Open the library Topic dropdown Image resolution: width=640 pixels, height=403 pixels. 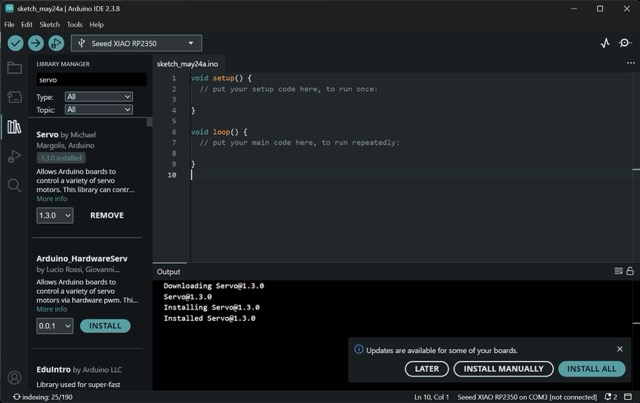[99, 109]
